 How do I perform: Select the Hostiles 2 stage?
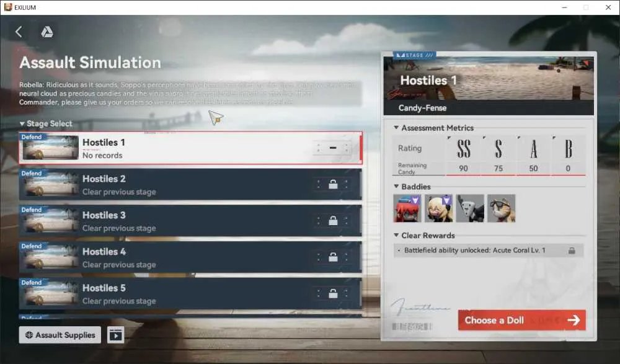tap(190, 184)
